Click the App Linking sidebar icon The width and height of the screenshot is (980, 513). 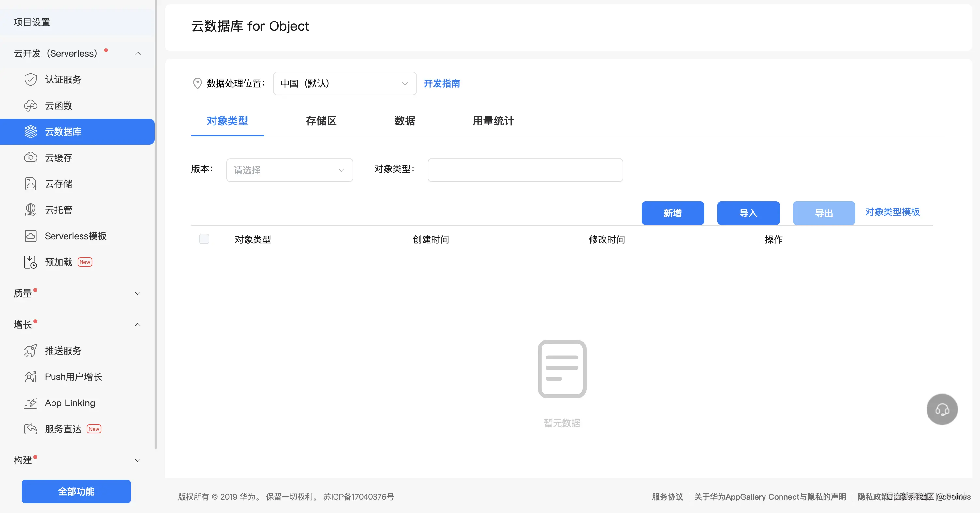click(x=30, y=403)
